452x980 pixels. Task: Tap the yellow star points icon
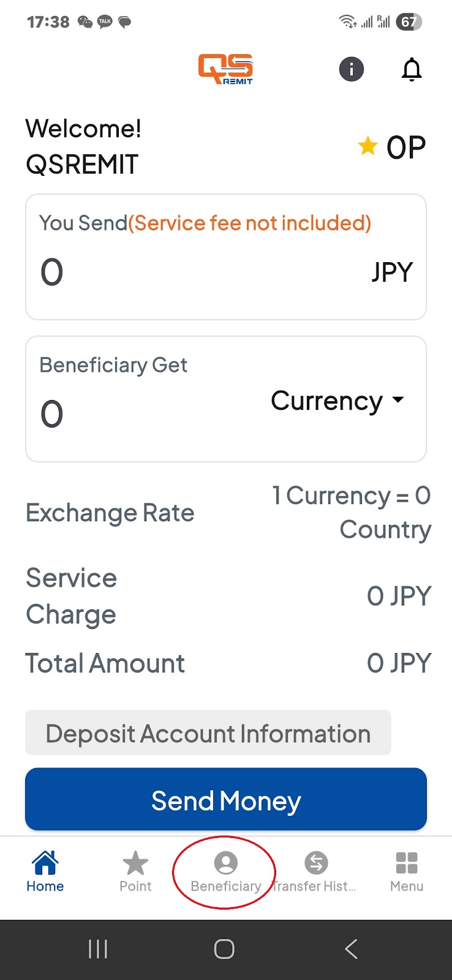367,146
